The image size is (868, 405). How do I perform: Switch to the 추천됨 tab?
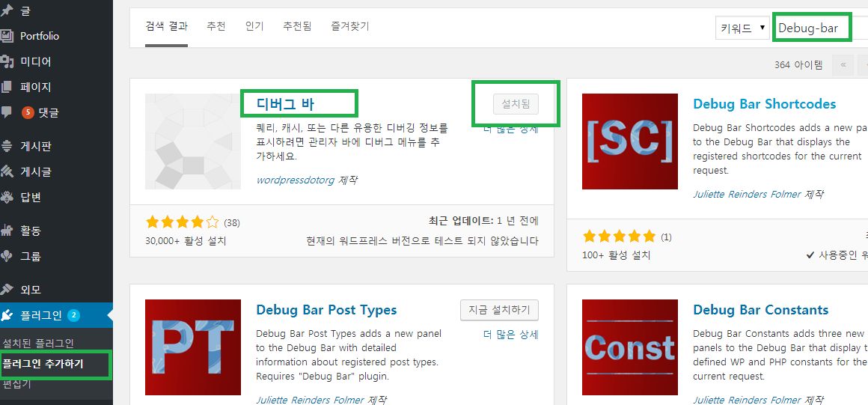pyautogui.click(x=297, y=26)
